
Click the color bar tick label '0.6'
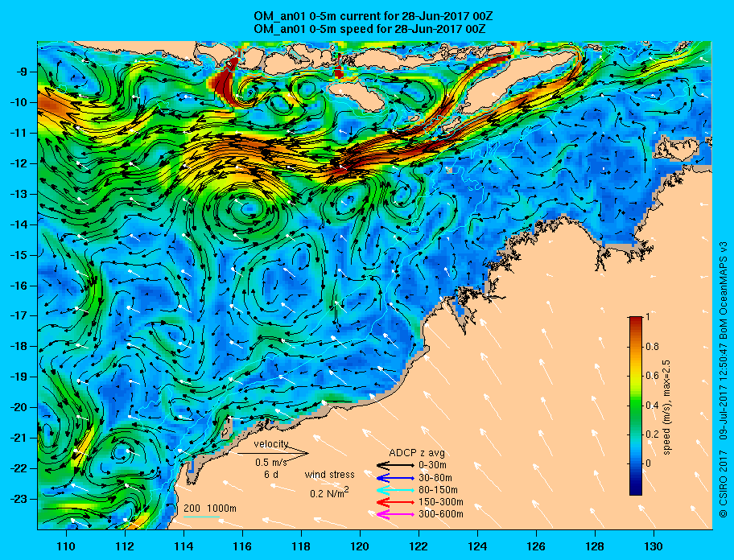tap(653, 376)
